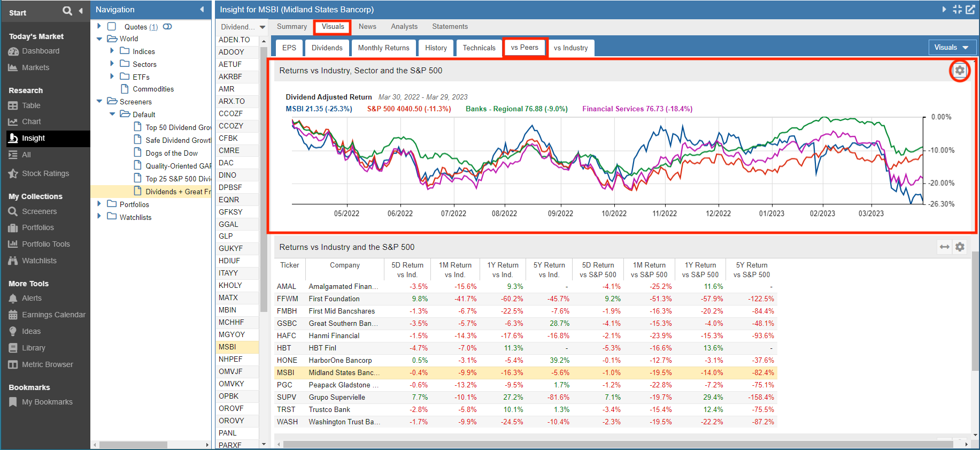Open settings gear for returns chart panel
Image resolution: width=980 pixels, height=450 pixels.
point(960,70)
